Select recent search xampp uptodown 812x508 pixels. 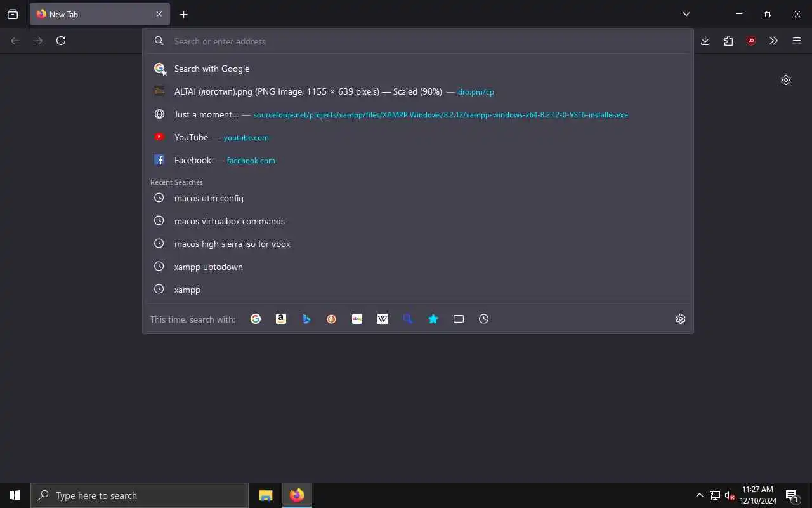click(418, 267)
